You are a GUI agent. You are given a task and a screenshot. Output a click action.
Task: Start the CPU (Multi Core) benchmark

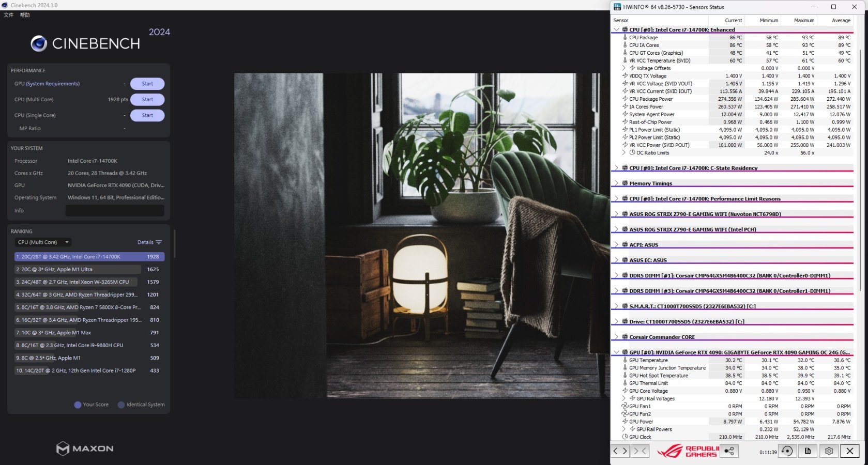click(147, 100)
